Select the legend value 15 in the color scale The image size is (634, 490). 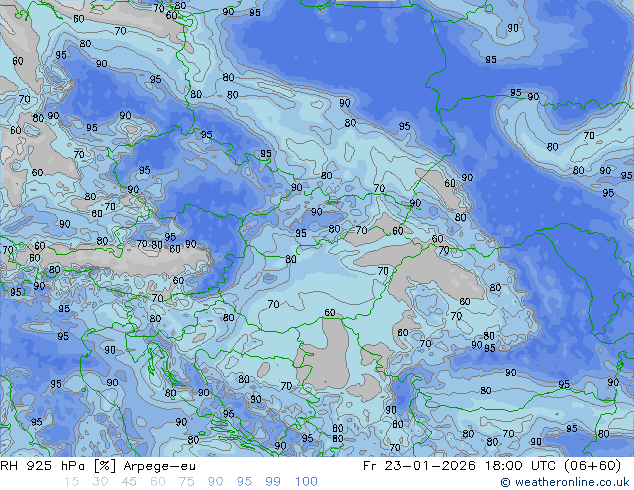71,482
